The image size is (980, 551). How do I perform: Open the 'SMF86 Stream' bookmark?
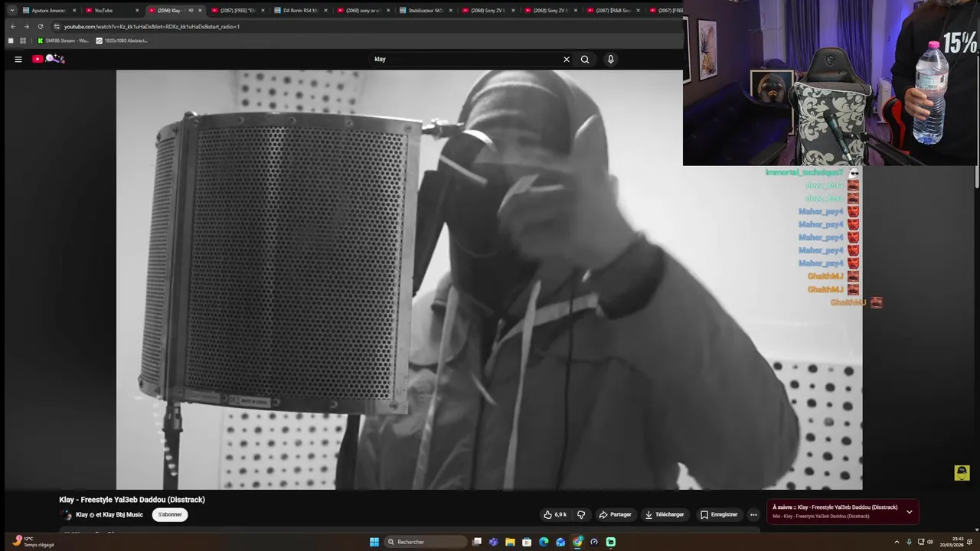tap(63, 41)
